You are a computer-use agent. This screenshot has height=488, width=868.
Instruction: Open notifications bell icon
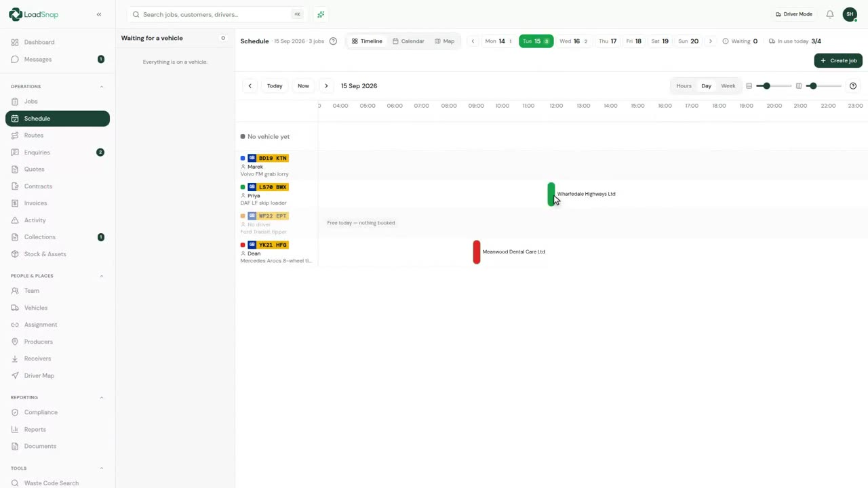point(829,14)
